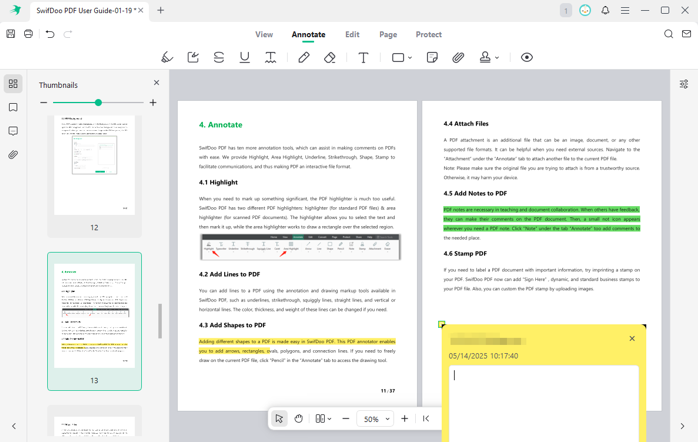Open the user account avatar
The image size is (699, 442).
(x=585, y=10)
